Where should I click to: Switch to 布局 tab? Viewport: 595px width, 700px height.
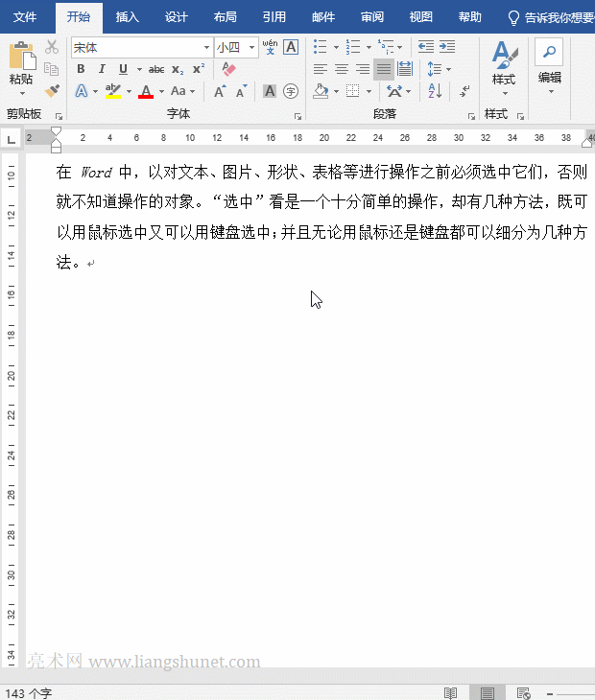(x=226, y=17)
